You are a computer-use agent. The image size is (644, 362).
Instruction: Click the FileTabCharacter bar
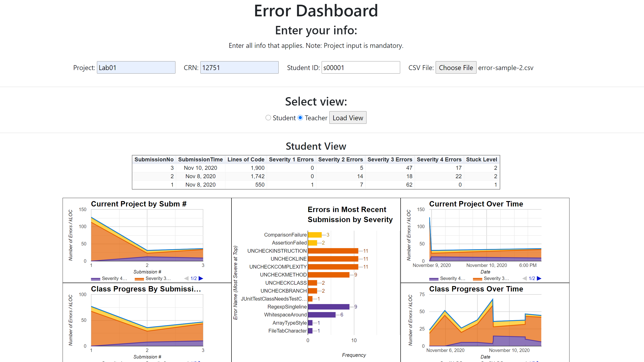pyautogui.click(x=310, y=331)
